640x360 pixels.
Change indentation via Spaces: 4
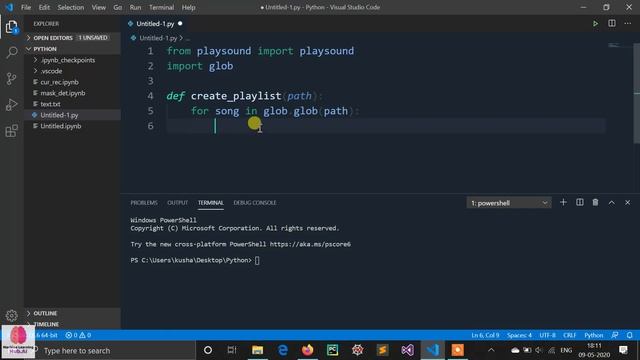519,335
